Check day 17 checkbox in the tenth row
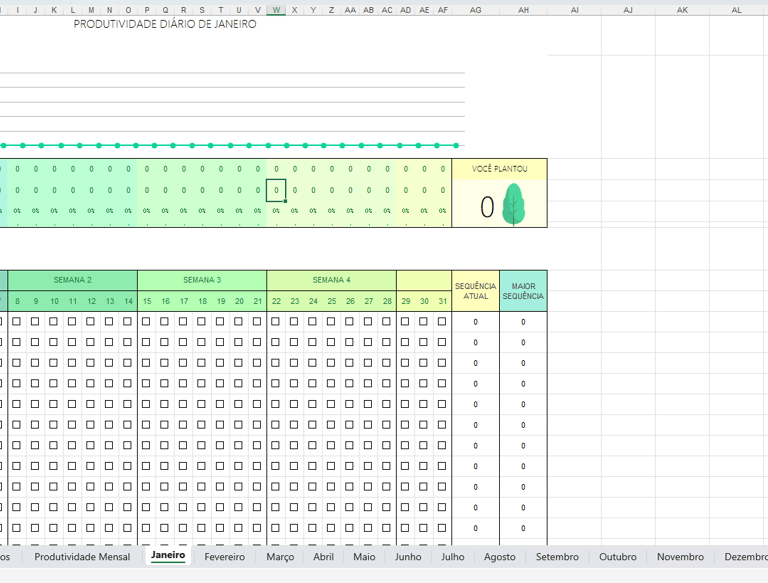Image resolution: width=768 pixels, height=583 pixels. click(183, 507)
